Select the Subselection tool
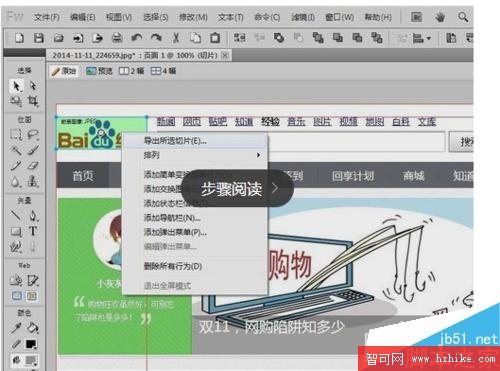The height and width of the screenshot is (371, 500). [33, 86]
